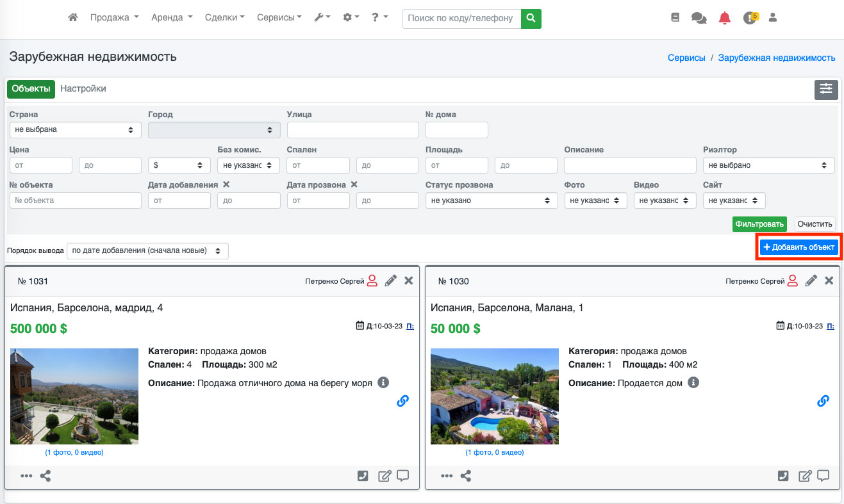Open the notifications bell icon
844x504 pixels.
[725, 18]
